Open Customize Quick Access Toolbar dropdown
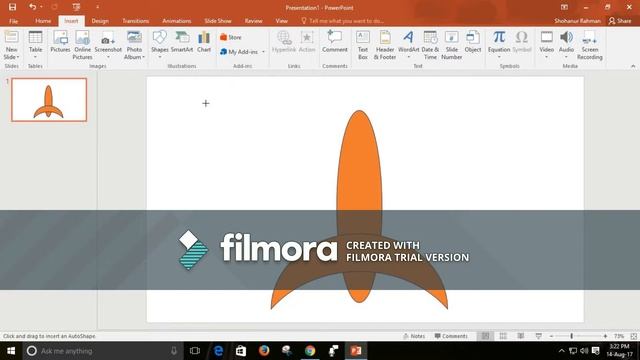The height and width of the screenshot is (360, 640). point(98,7)
